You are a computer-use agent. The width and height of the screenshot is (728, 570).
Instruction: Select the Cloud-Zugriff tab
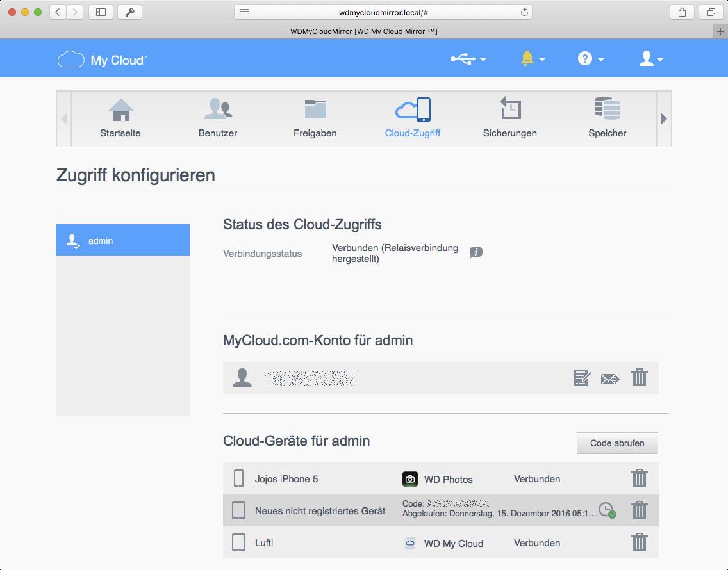(x=413, y=118)
